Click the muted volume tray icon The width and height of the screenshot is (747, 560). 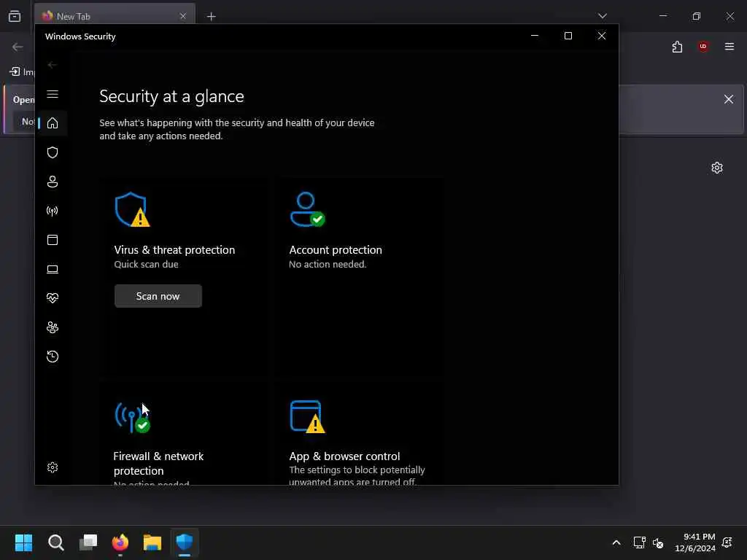click(x=658, y=542)
